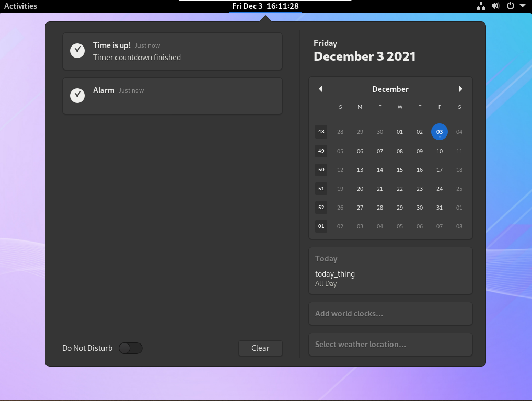Open the Activities overview
Viewport: 532px width, 401px height.
point(20,6)
